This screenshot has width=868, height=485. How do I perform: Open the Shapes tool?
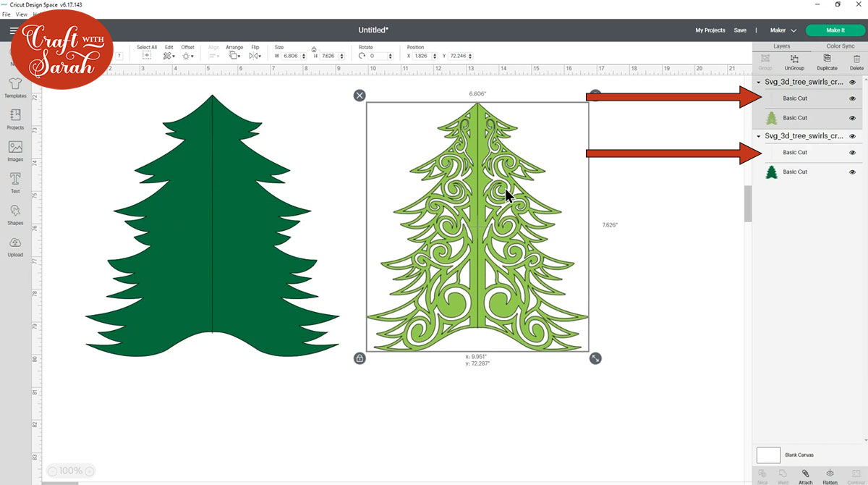15,215
